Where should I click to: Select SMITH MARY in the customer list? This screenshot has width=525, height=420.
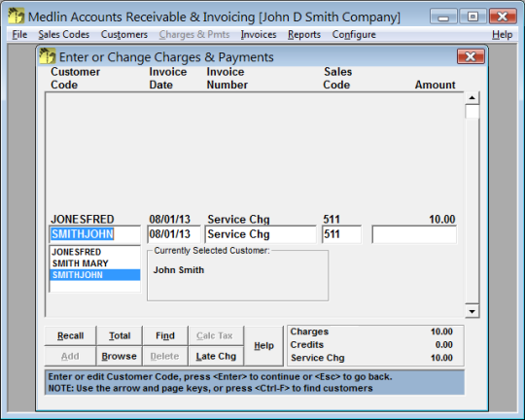[95, 263]
